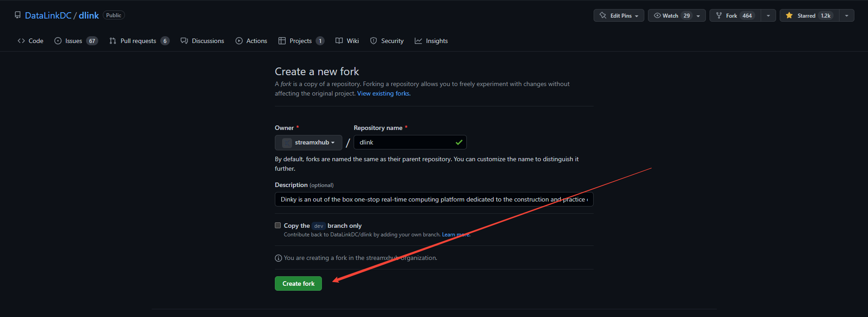The image size is (868, 317).
Task: Expand the streamxhub Owner dropdown
Action: [x=308, y=142]
